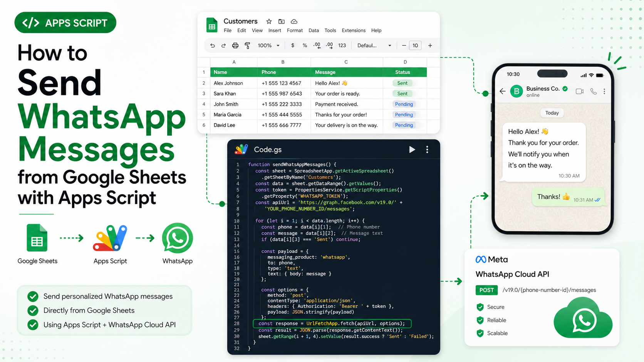This screenshot has height=362, width=644.
Task: Click the undo arrow in Sheets toolbar
Action: coord(213,45)
